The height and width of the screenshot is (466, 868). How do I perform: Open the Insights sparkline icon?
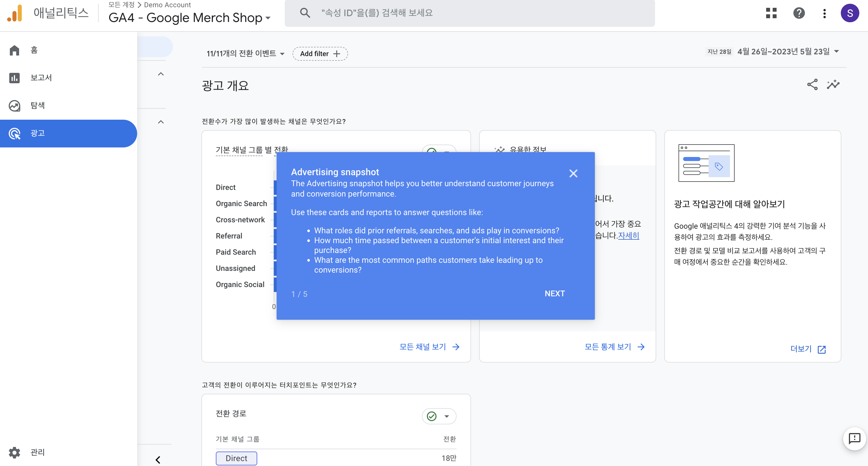[833, 84]
